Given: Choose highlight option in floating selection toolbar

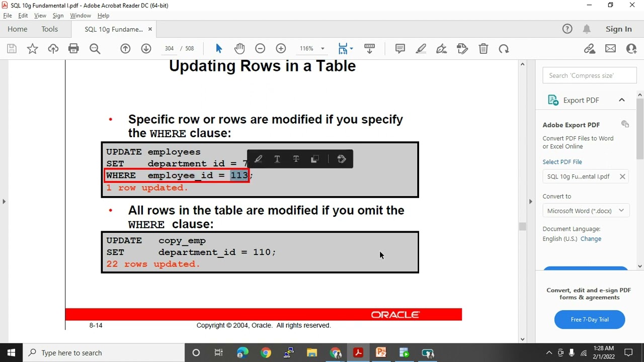Looking at the screenshot, I should coord(258,159).
